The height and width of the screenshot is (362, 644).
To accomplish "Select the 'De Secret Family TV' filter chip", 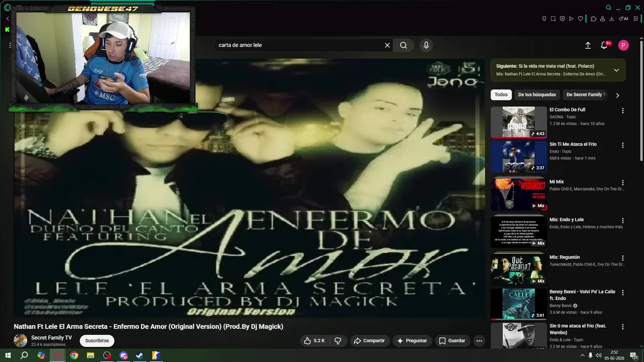I will (x=587, y=95).
